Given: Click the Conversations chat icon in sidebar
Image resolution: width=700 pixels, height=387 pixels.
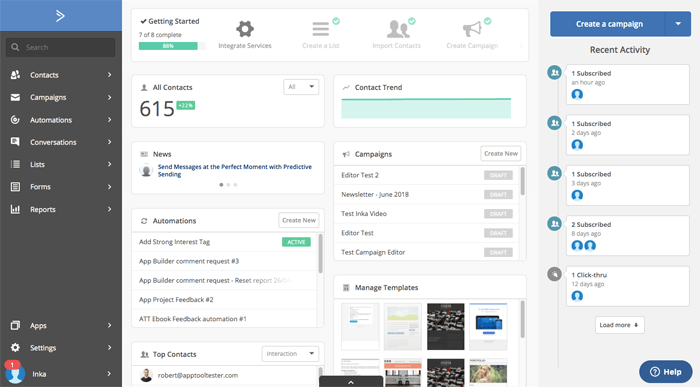Looking at the screenshot, I should point(15,142).
